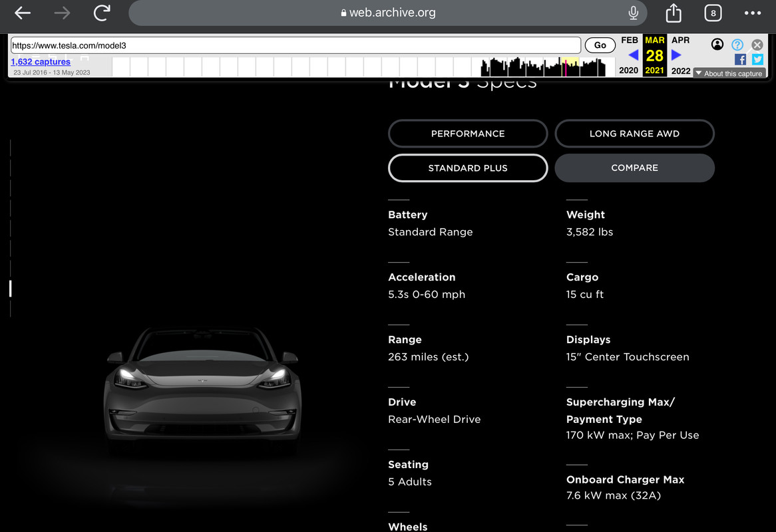
Task: Click the COMPARE button
Action: click(634, 168)
